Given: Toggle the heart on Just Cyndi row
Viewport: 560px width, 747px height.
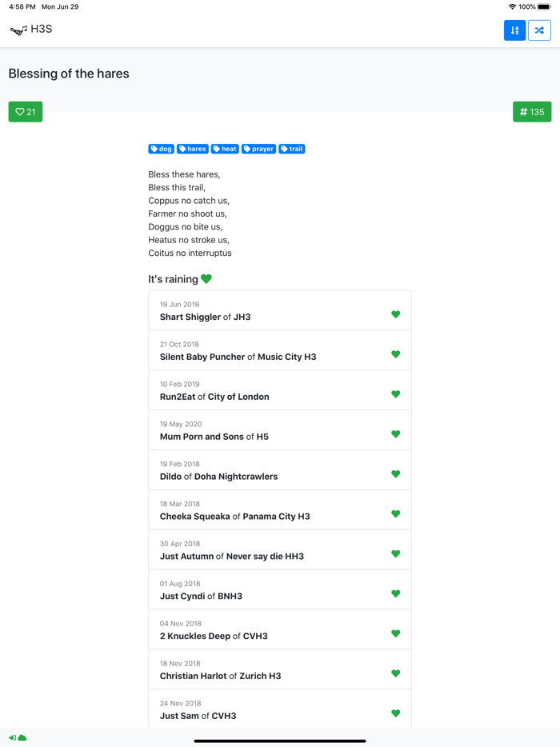Looking at the screenshot, I should pos(395,593).
